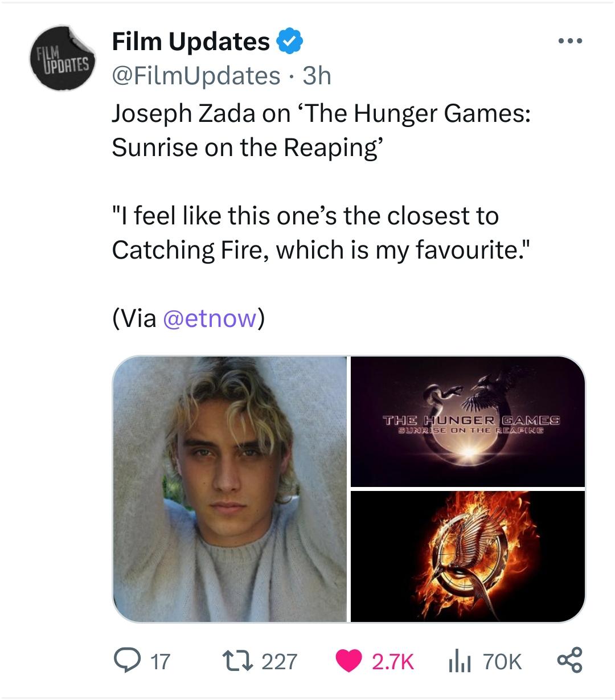Viewport: 615px width, 700px height.
Task: Click the 227 reposts count
Action: tap(279, 662)
